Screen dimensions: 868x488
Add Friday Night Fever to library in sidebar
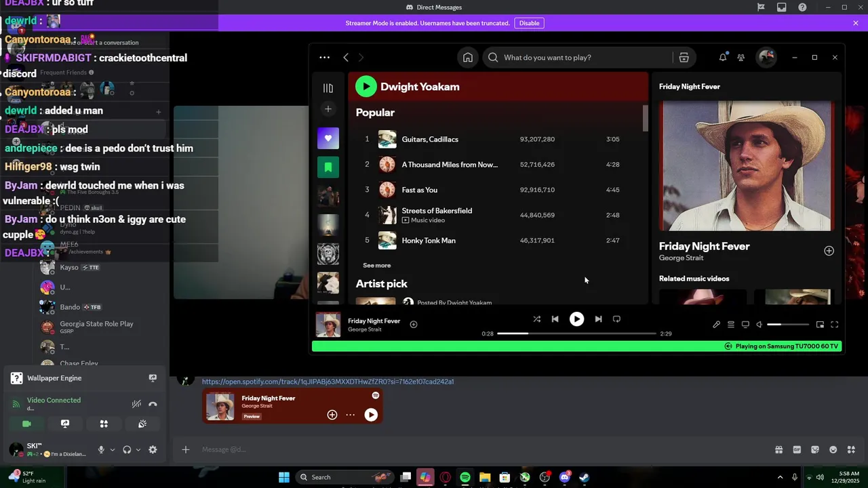coord(829,251)
